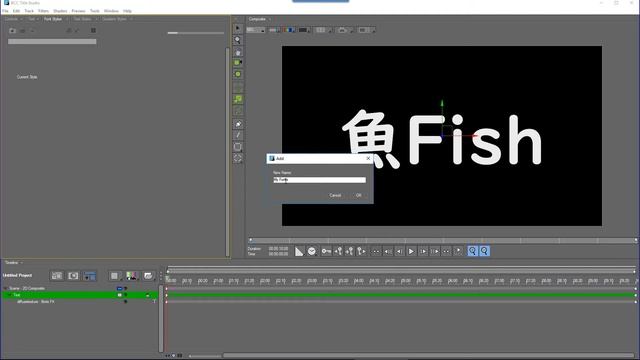Open the Shaders menu

click(60, 11)
